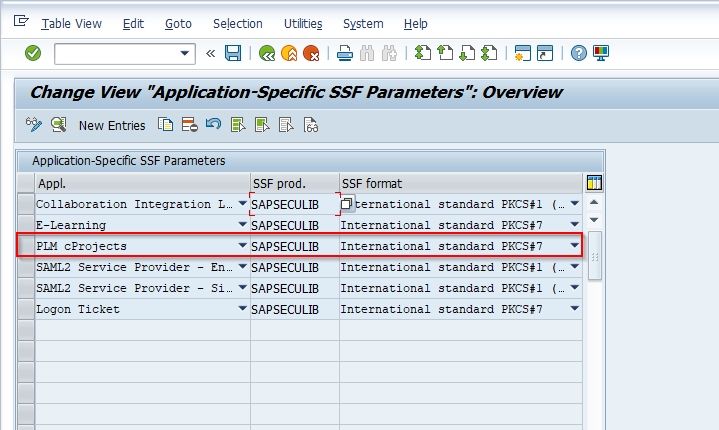Click the Delete row icon

[x=189, y=124]
